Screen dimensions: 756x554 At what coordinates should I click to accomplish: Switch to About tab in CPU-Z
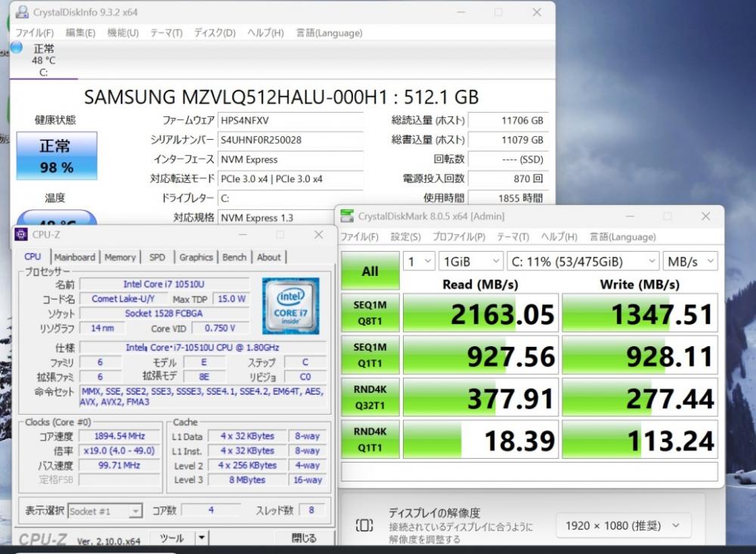[x=268, y=257]
